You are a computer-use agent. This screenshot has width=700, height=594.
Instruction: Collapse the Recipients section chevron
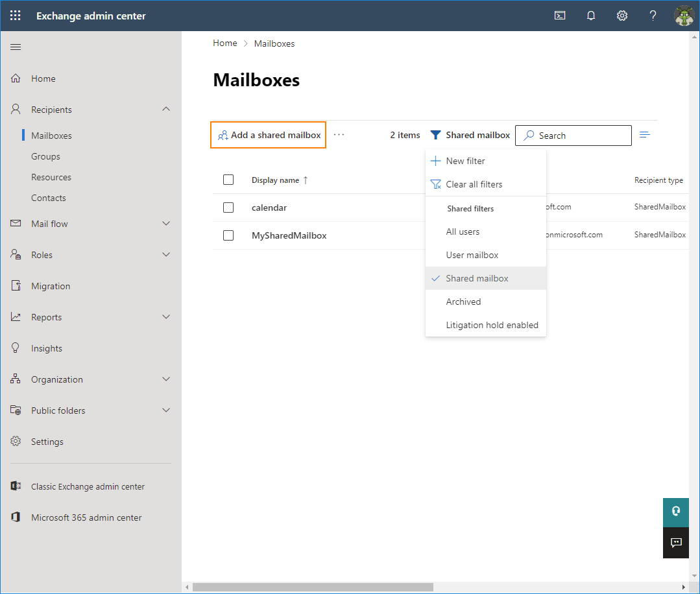point(166,109)
